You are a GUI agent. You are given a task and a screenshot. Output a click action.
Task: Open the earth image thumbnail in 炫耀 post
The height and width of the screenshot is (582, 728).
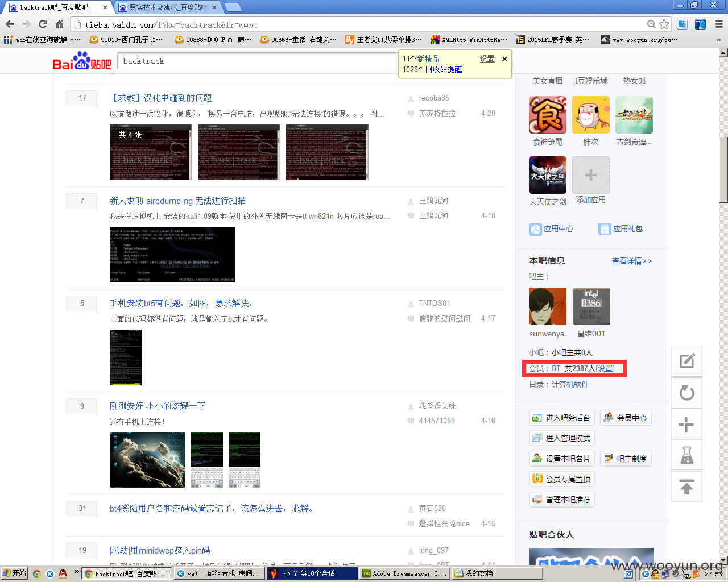147,460
